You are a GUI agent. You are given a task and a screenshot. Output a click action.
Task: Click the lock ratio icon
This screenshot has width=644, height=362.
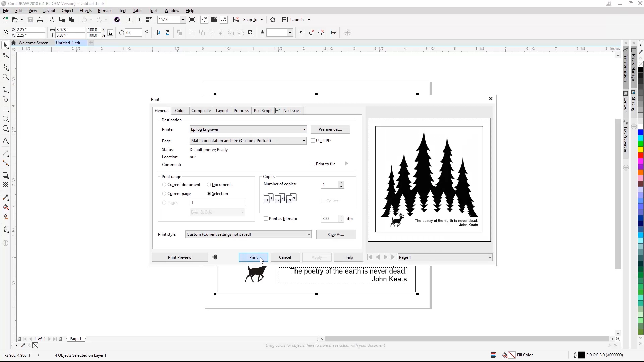click(110, 33)
